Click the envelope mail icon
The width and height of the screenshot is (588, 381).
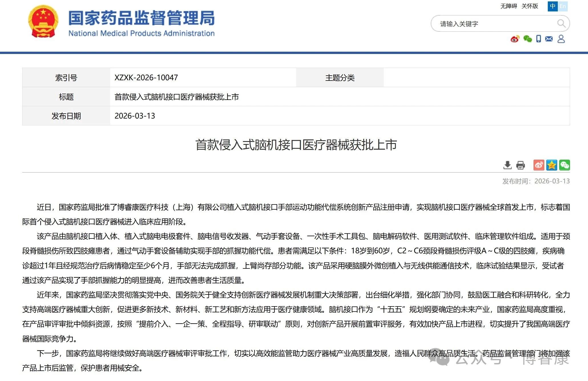click(x=549, y=39)
